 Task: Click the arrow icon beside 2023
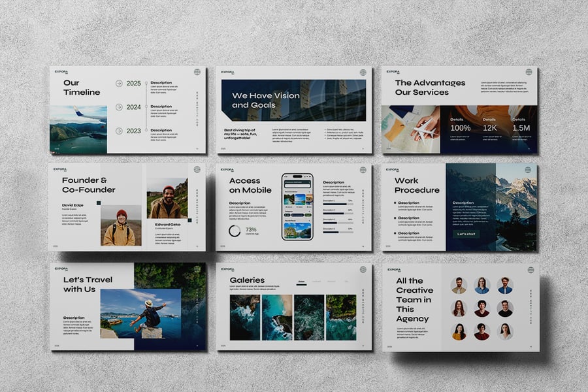119,131
